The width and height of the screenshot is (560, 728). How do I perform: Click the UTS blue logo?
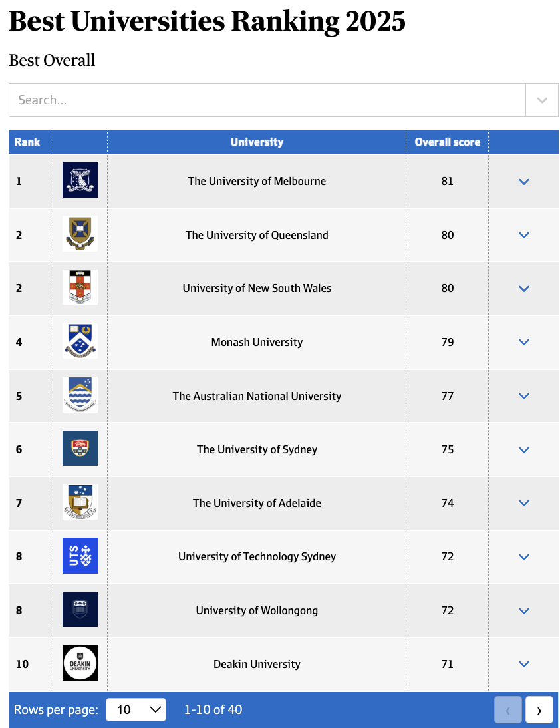[80, 556]
